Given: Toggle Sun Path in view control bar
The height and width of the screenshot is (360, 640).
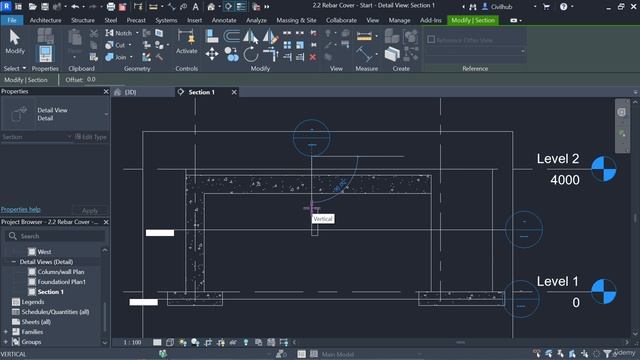Looking at the screenshot, I should coord(182,342).
